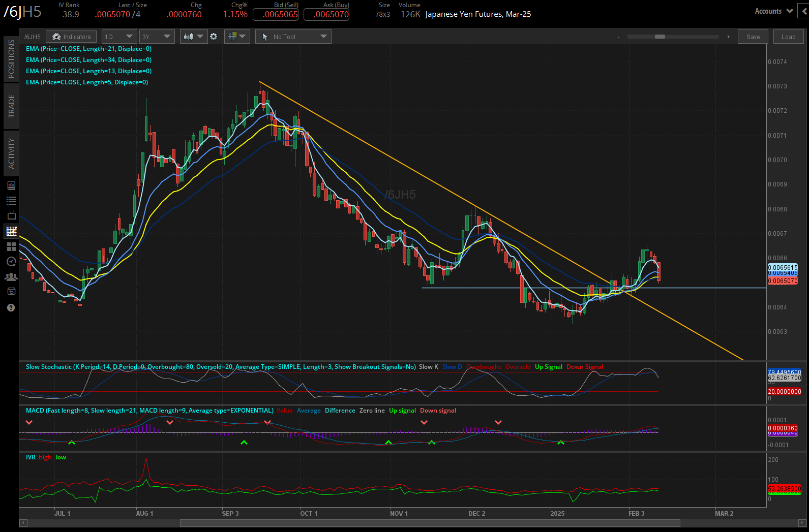The image size is (809, 532).
Task: Click the Slow Stochastic study label
Action: click(x=221, y=367)
